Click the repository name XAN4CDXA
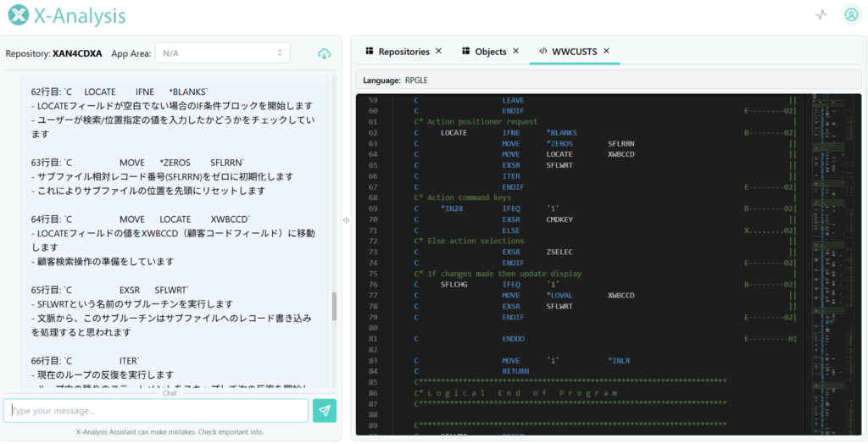The height and width of the screenshot is (444, 868). [x=77, y=53]
